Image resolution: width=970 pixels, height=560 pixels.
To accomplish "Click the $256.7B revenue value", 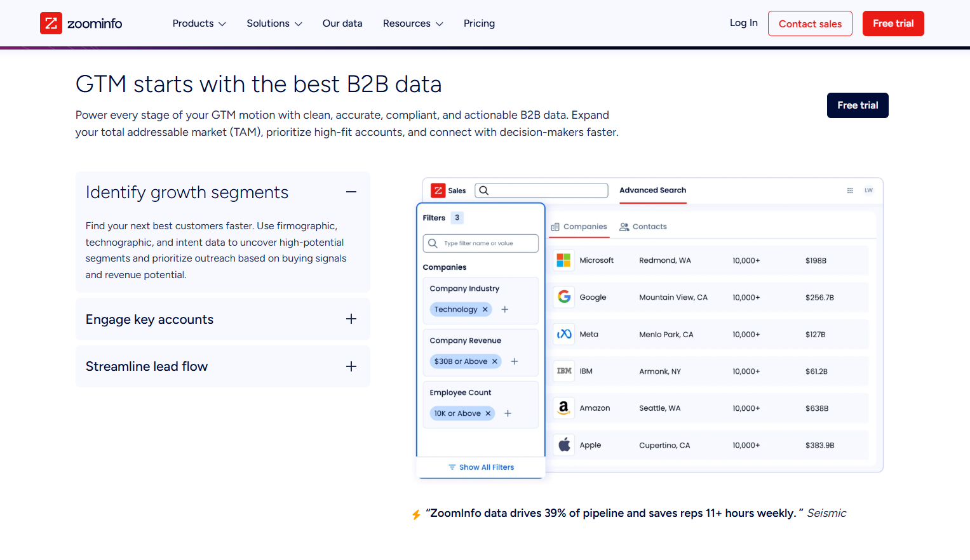I will [819, 297].
